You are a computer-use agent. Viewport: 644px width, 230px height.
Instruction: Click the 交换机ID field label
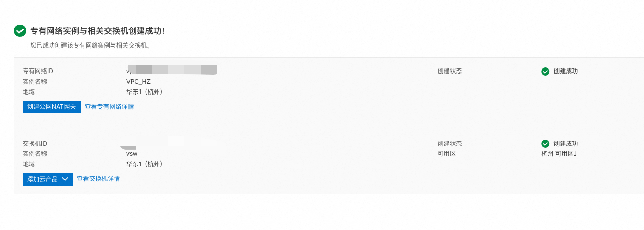click(35, 144)
